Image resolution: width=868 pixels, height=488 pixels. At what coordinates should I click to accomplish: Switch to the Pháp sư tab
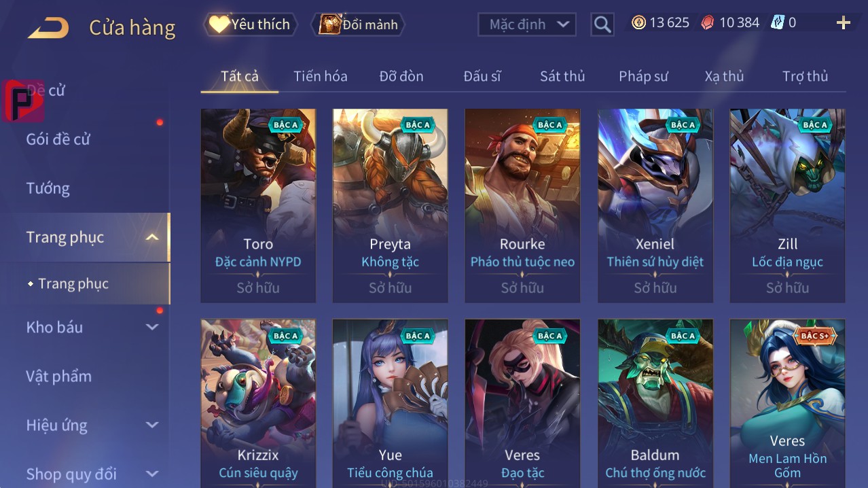pyautogui.click(x=643, y=76)
